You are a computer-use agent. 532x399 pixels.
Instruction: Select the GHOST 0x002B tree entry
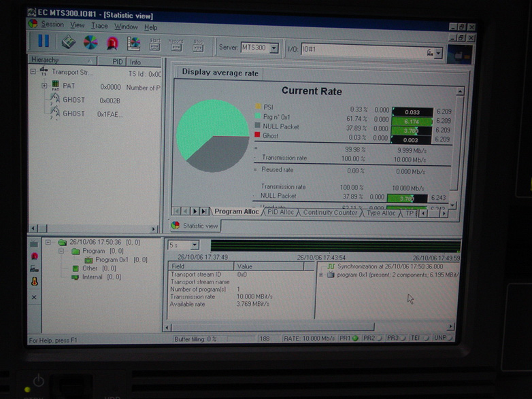coord(73,100)
